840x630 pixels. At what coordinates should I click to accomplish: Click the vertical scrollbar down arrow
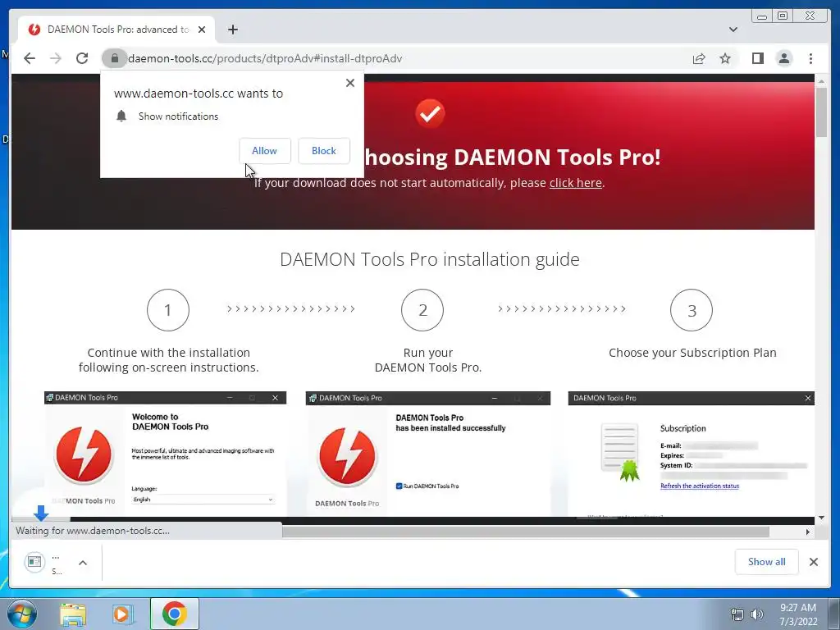(821, 518)
